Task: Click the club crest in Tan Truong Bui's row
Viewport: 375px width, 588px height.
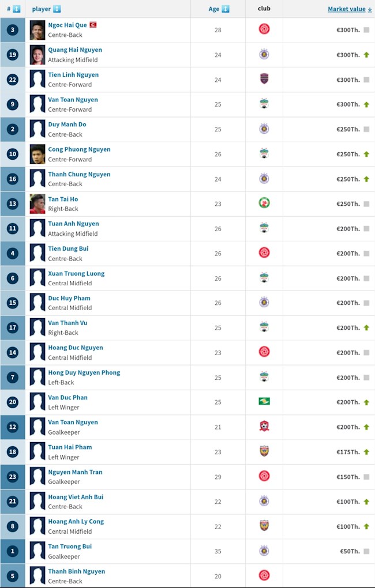Action: tap(264, 550)
